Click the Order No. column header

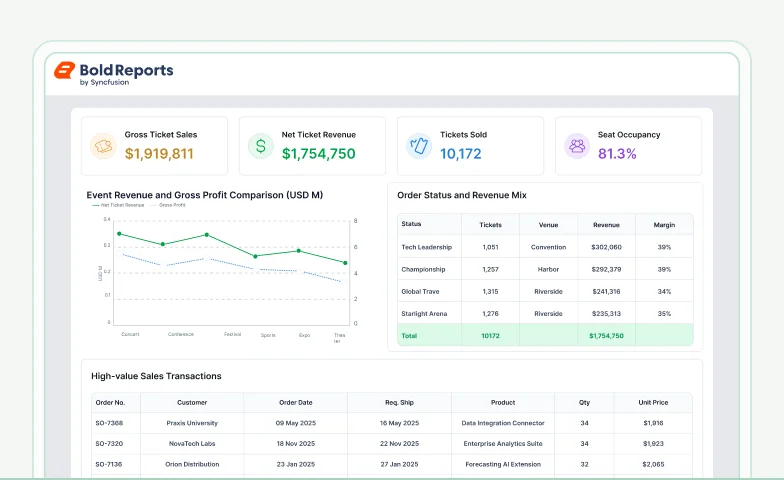[110, 402]
